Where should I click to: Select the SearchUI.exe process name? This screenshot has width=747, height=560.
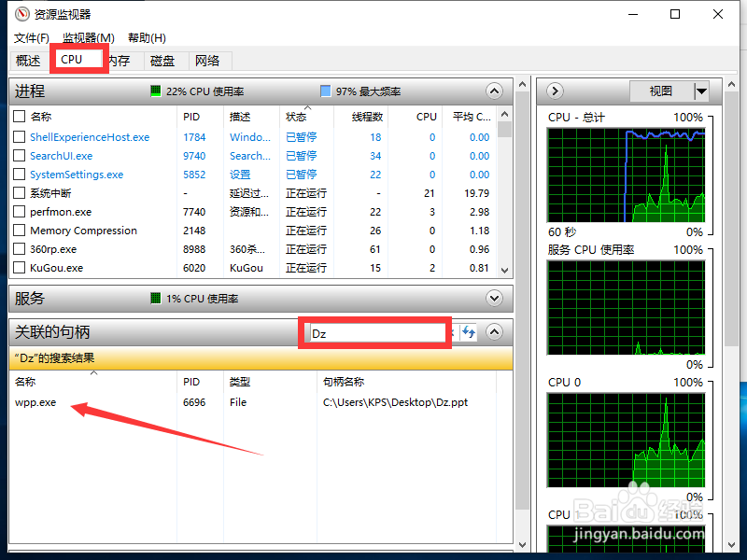pos(61,156)
